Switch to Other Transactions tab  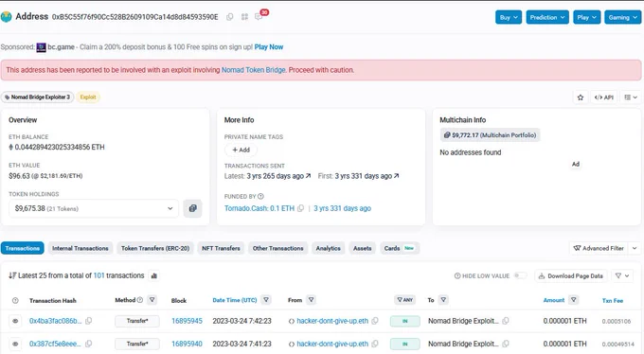[278, 248]
